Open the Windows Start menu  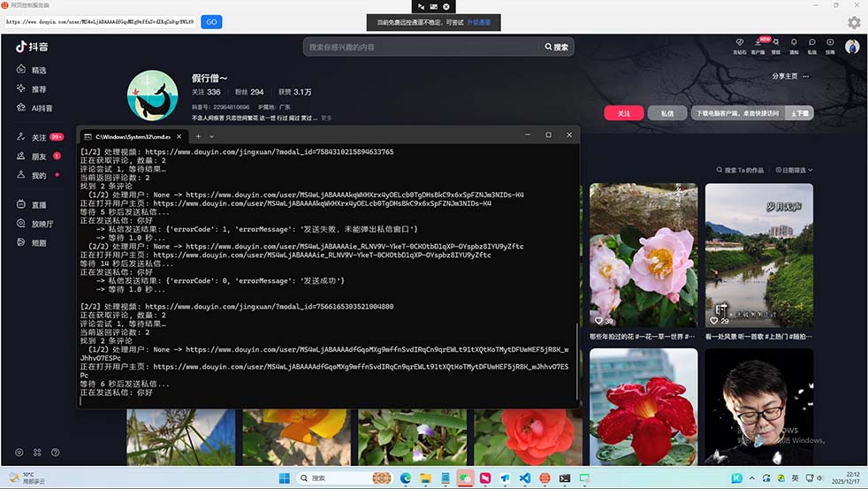(x=285, y=478)
